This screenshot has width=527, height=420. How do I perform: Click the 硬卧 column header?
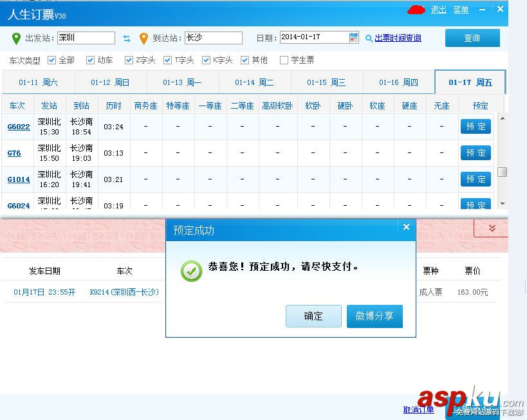point(345,105)
